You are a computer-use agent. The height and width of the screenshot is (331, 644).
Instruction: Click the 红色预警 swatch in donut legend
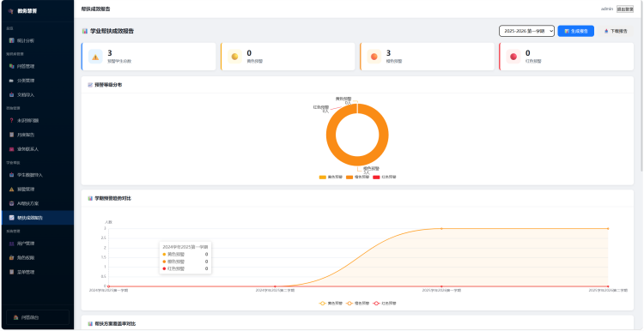click(x=376, y=178)
